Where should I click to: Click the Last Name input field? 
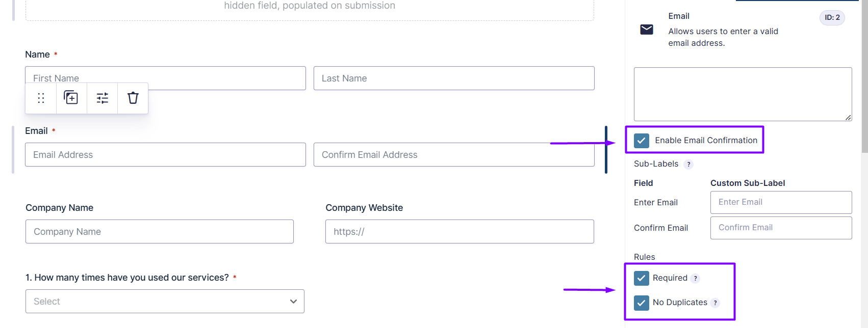click(x=454, y=78)
